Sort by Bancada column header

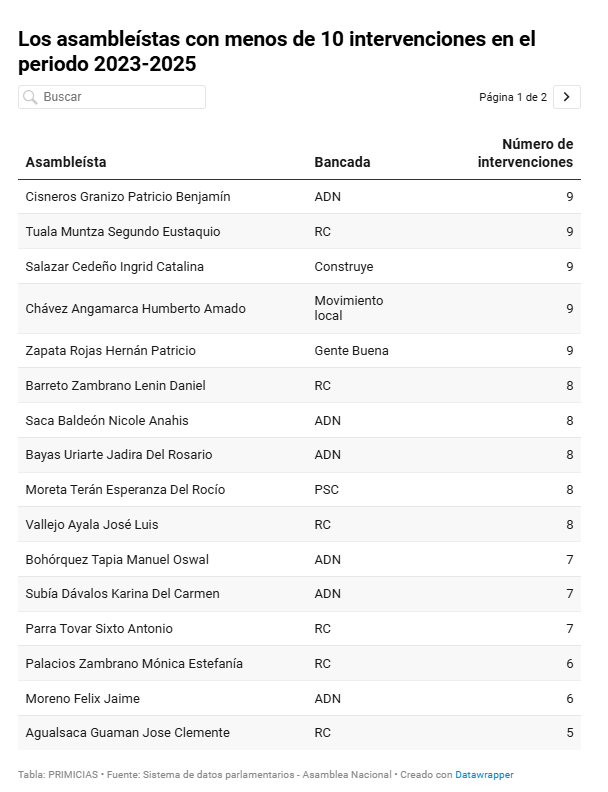(342, 162)
